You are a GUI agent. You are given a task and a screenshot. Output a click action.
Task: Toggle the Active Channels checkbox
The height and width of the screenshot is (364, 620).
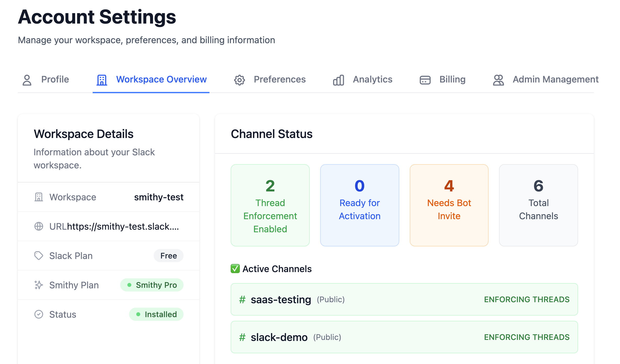[x=235, y=268]
